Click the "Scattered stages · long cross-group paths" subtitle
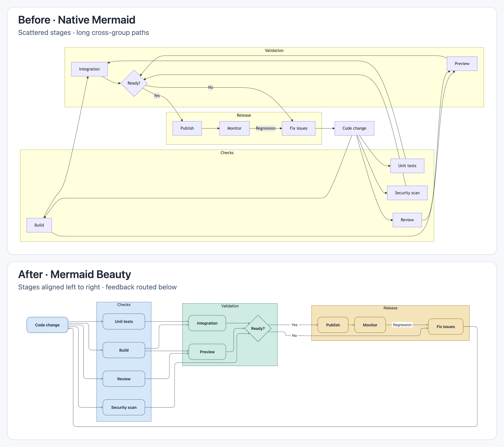504x447 pixels. [x=83, y=32]
